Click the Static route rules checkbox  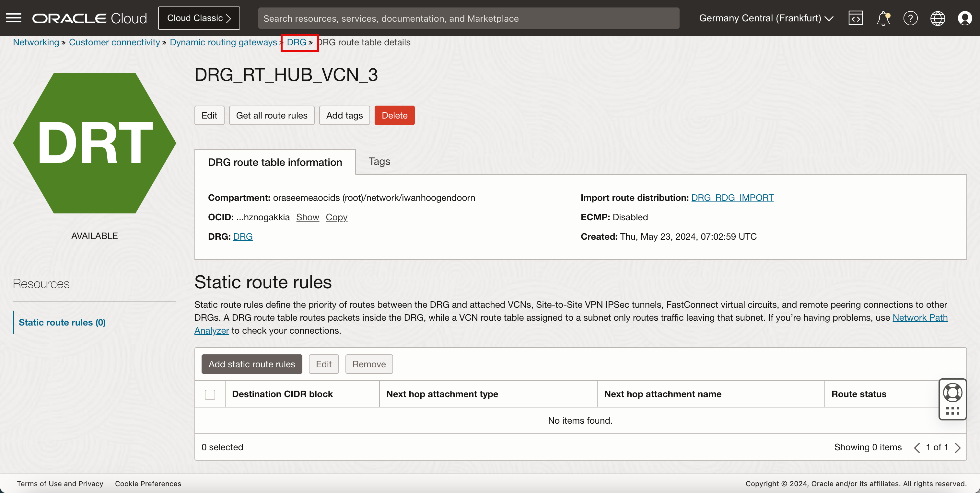[x=210, y=394]
